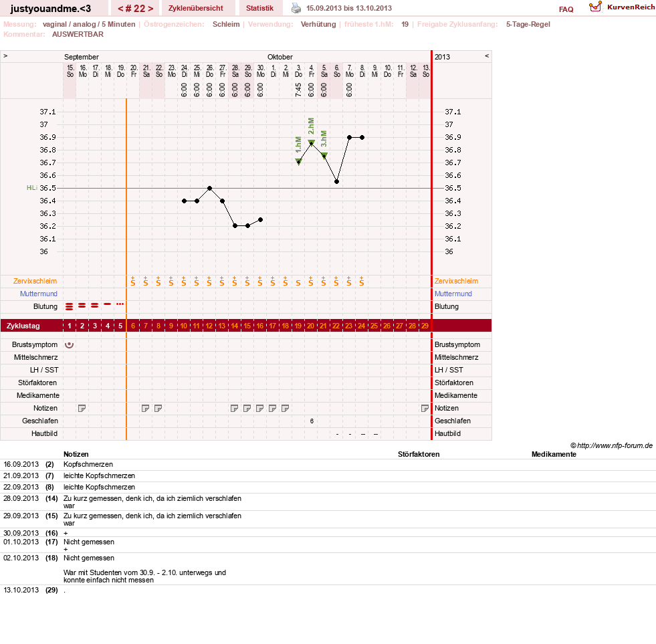Click the right Zervixschleim label
The image size is (656, 644).
[457, 281]
